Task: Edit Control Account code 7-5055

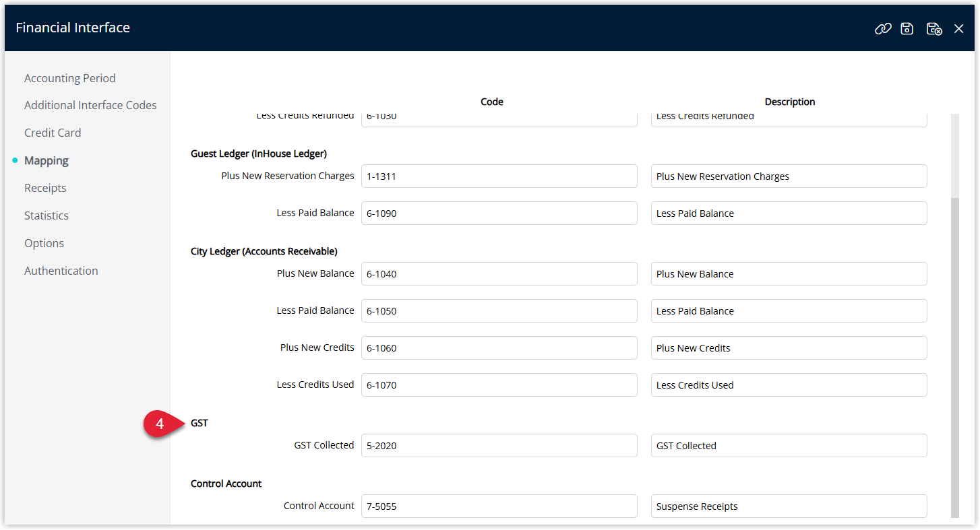Action: click(499, 506)
